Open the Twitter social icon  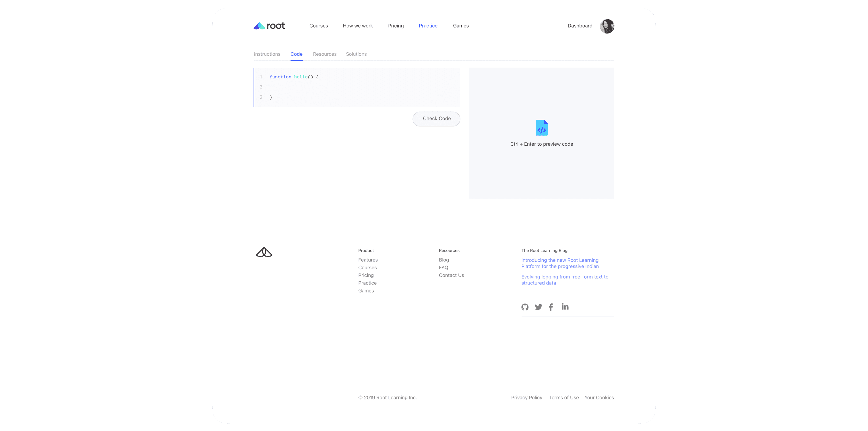[x=538, y=307]
